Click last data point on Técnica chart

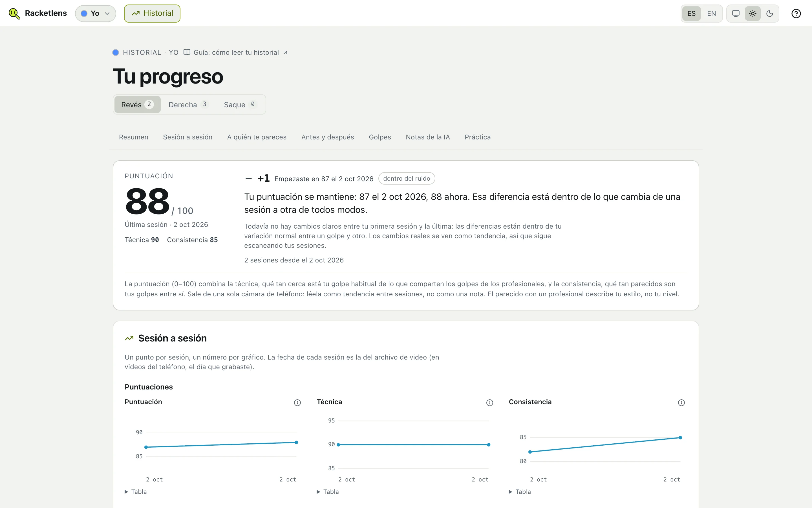pyautogui.click(x=489, y=444)
